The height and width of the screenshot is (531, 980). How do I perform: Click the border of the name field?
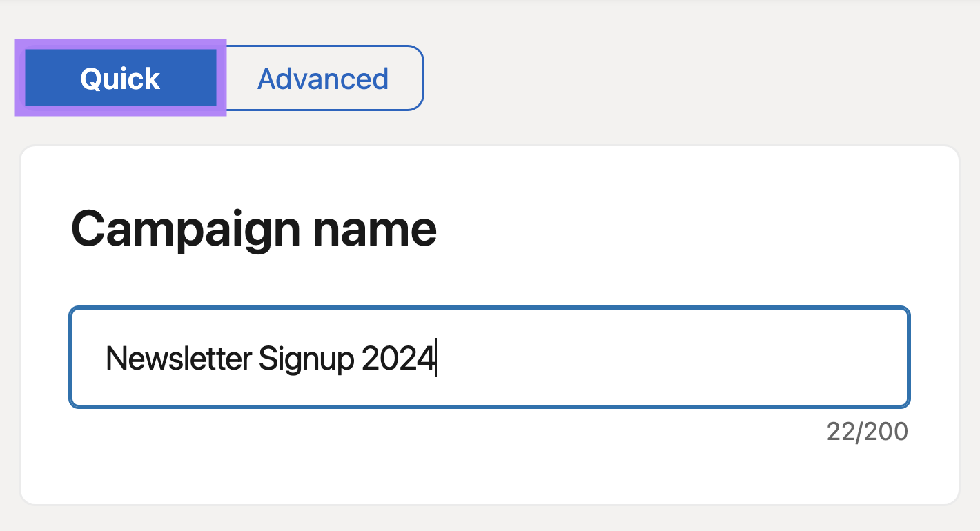point(490,308)
